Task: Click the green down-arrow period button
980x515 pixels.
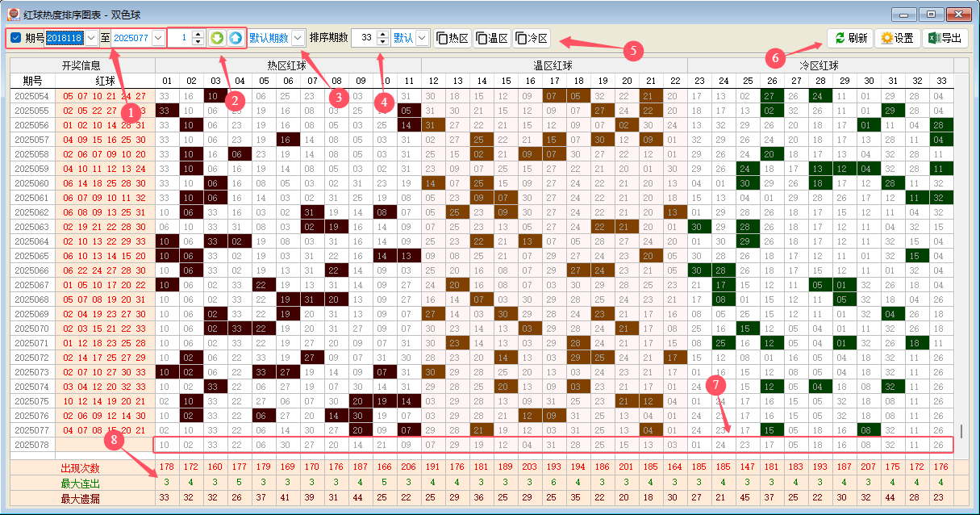Action: tap(216, 38)
